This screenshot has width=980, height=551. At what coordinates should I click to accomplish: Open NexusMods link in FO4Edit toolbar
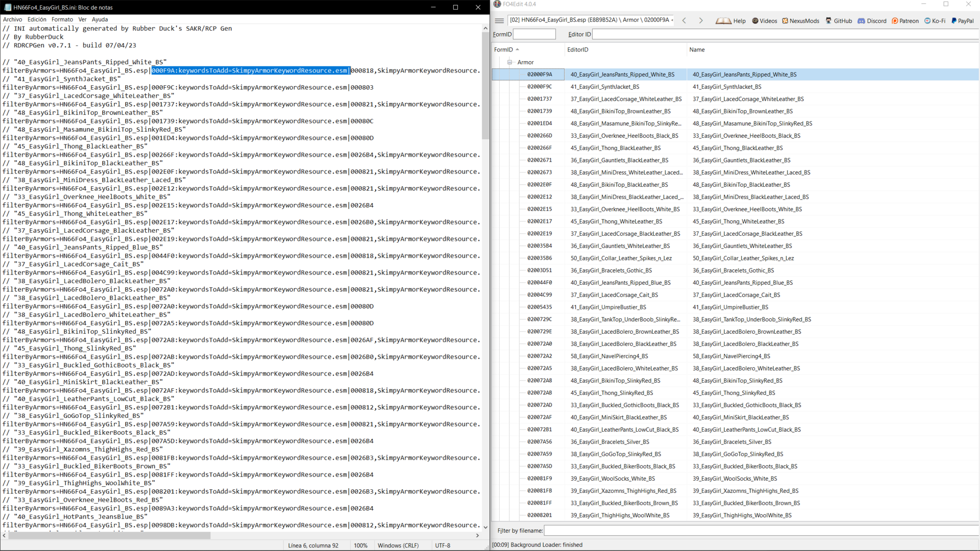coord(800,21)
